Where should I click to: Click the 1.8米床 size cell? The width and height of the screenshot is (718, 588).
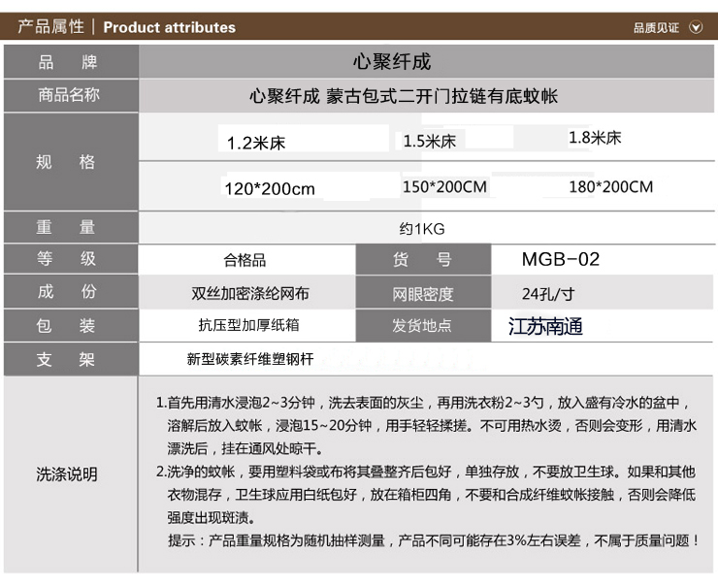(x=595, y=138)
